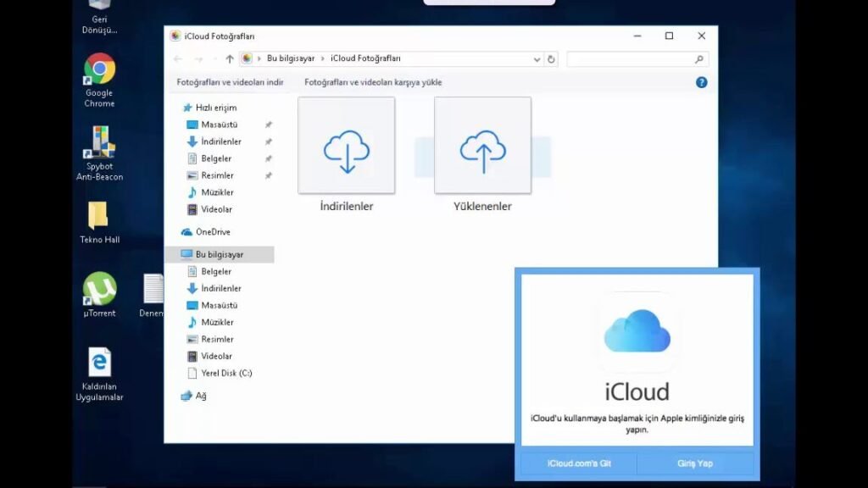Viewport: 868px width, 488px height.
Task: Click the pin icon beside İndirilenler
Action: [269, 141]
